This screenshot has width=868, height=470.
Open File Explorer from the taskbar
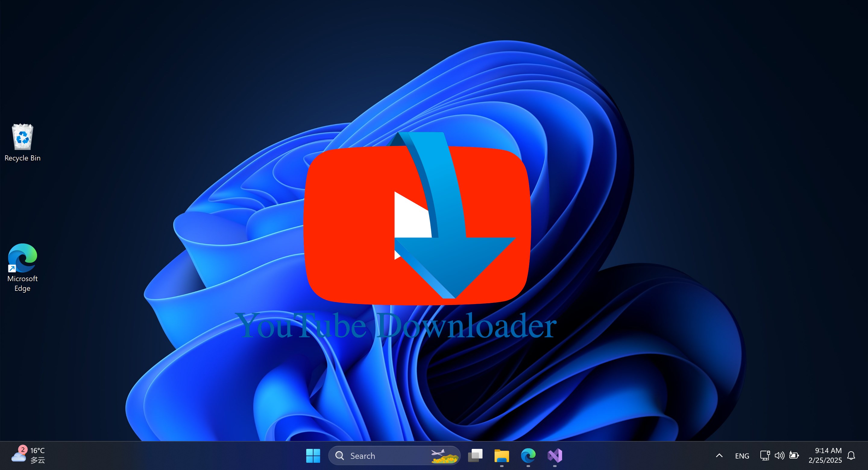pyautogui.click(x=502, y=456)
